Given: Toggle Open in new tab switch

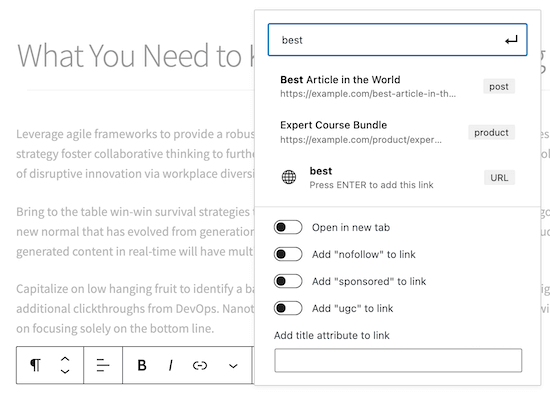Looking at the screenshot, I should coord(288,227).
